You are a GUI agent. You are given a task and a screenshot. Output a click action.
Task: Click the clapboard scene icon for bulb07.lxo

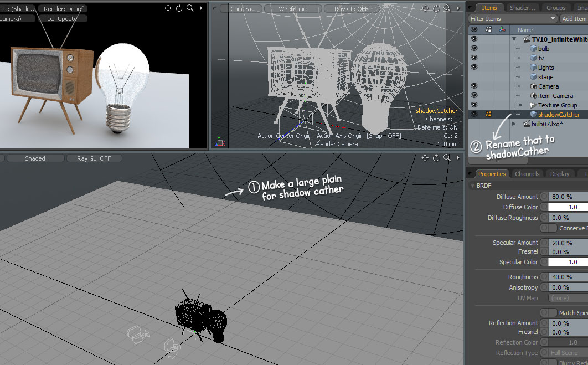tap(527, 124)
